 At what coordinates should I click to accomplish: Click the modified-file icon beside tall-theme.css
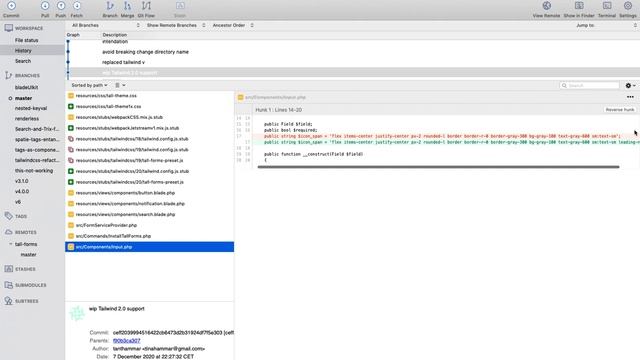pyautogui.click(x=71, y=96)
